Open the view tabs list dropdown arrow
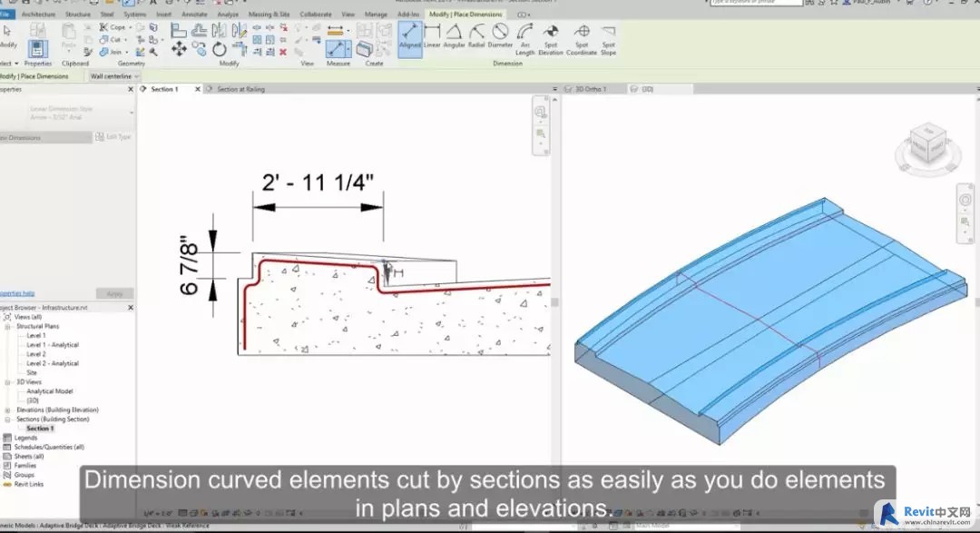 pyautogui.click(x=554, y=90)
